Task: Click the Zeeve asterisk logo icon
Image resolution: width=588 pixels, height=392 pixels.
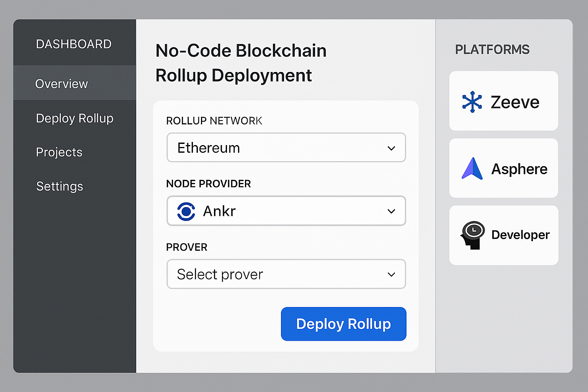Action: 472,101
